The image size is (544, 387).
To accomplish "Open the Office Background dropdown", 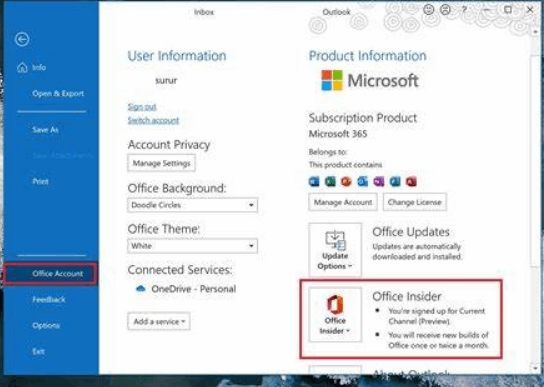I will (x=193, y=205).
